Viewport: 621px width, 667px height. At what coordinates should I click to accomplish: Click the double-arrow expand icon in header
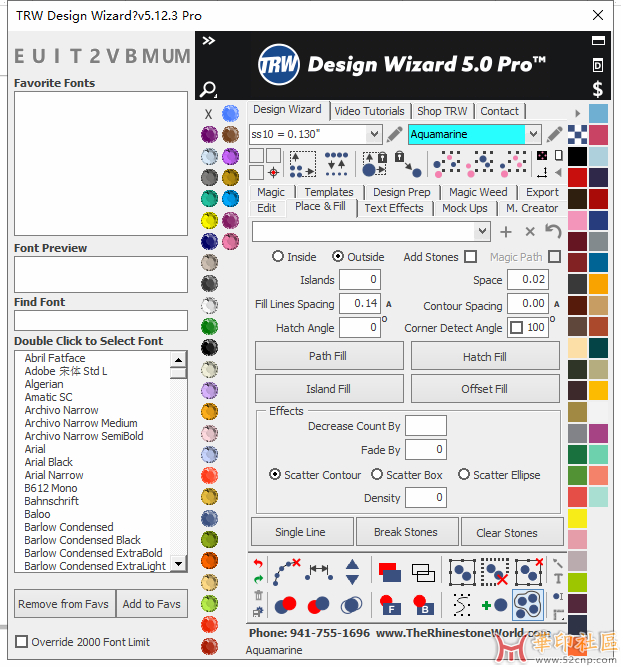click(208, 41)
